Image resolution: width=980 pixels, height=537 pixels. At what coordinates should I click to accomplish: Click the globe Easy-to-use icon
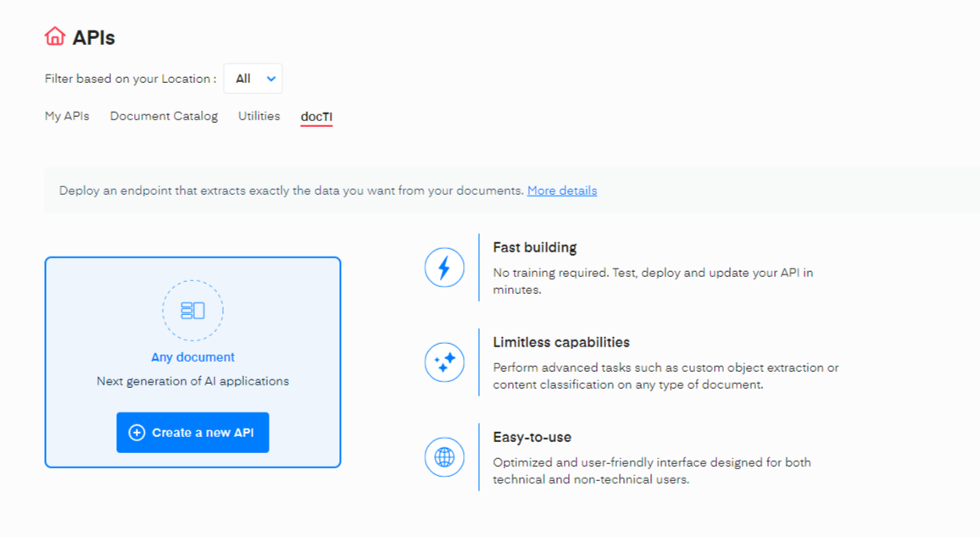pos(444,457)
